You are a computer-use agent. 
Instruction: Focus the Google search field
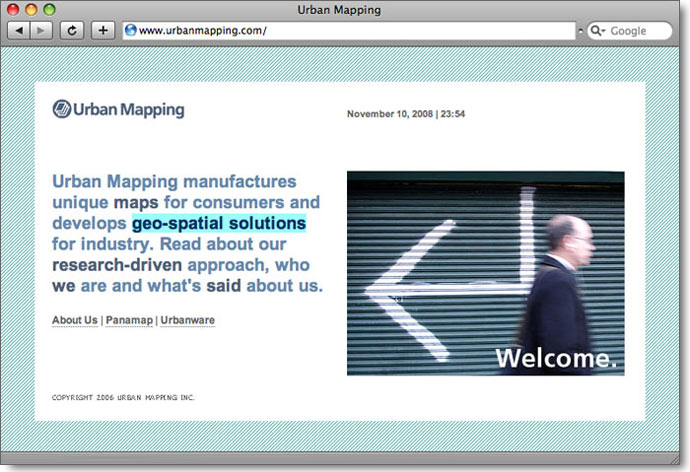click(x=630, y=30)
